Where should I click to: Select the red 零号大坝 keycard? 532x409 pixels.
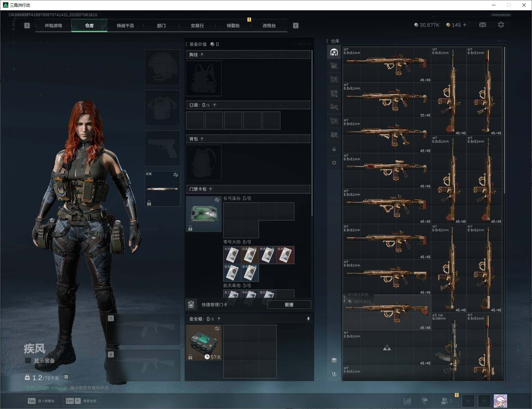(x=285, y=255)
